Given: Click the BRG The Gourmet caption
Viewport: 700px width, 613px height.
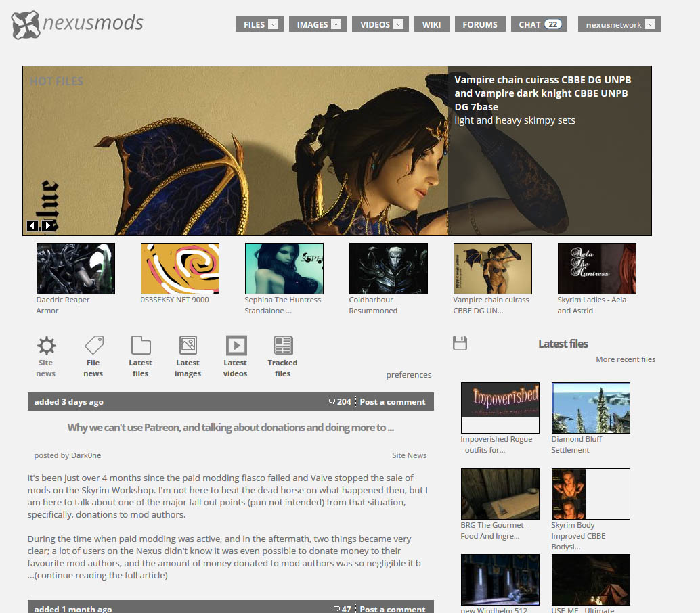Looking at the screenshot, I should point(494,530).
